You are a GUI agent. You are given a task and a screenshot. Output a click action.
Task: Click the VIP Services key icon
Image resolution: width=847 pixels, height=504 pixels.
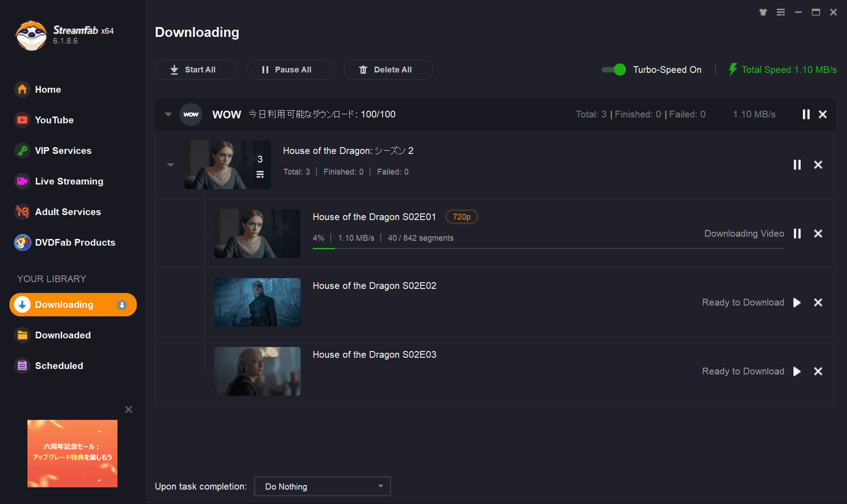pyautogui.click(x=22, y=151)
